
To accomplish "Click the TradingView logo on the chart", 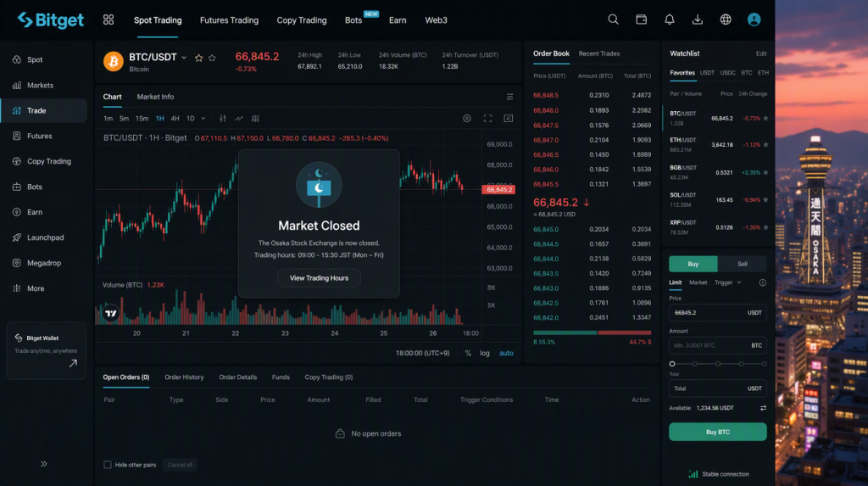I will point(111,313).
